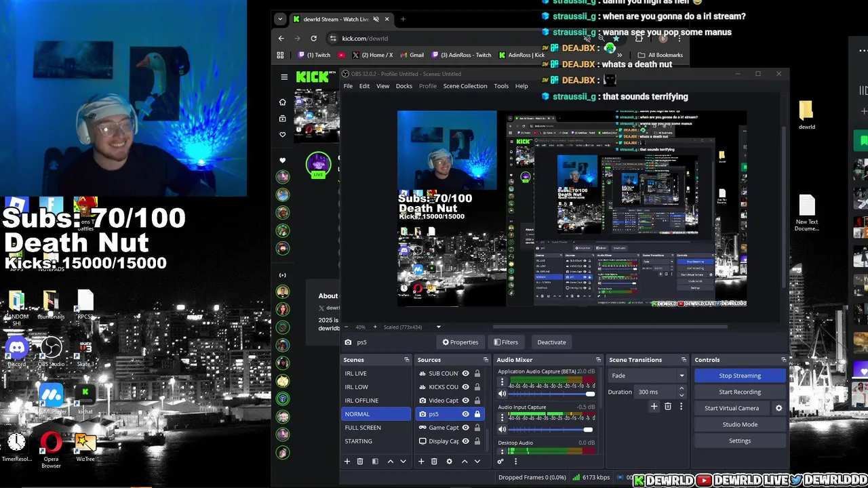Click Start Recording in Controls
This screenshot has width=868, height=488.
tap(740, 392)
